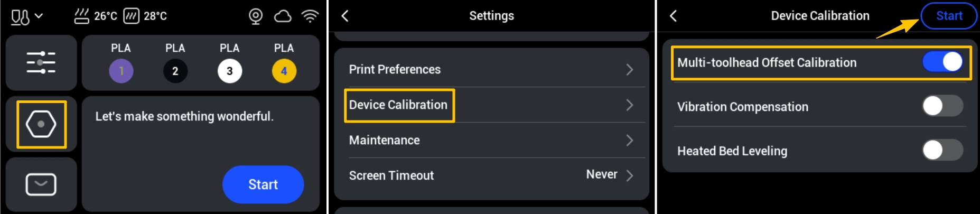
Task: Open the Maintenance menu entry
Action: click(385, 140)
